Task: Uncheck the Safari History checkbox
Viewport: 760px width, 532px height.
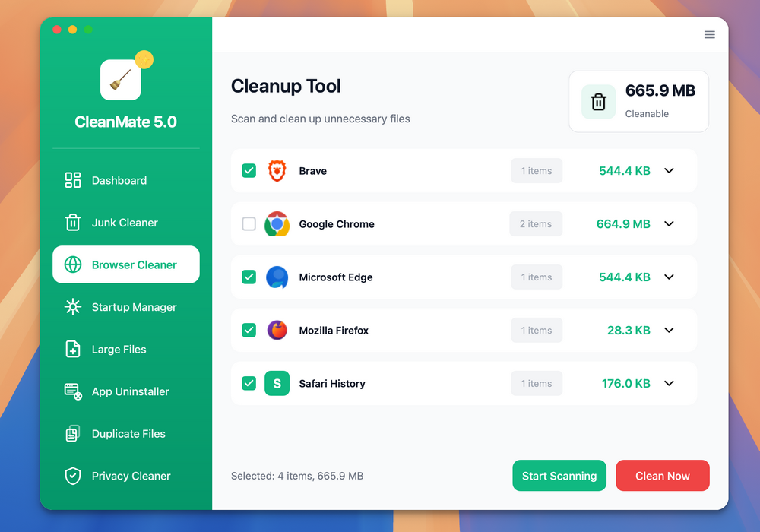Action: 249,383
